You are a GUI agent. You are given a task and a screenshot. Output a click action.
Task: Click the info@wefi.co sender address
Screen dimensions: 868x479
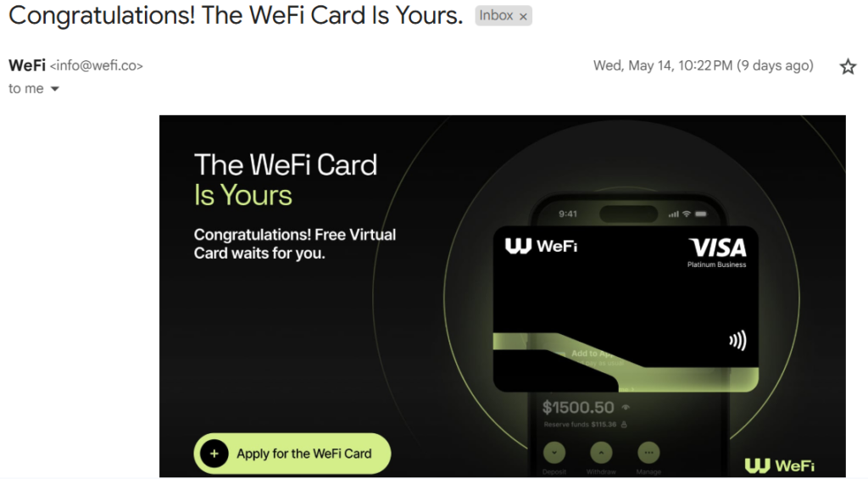97,66
